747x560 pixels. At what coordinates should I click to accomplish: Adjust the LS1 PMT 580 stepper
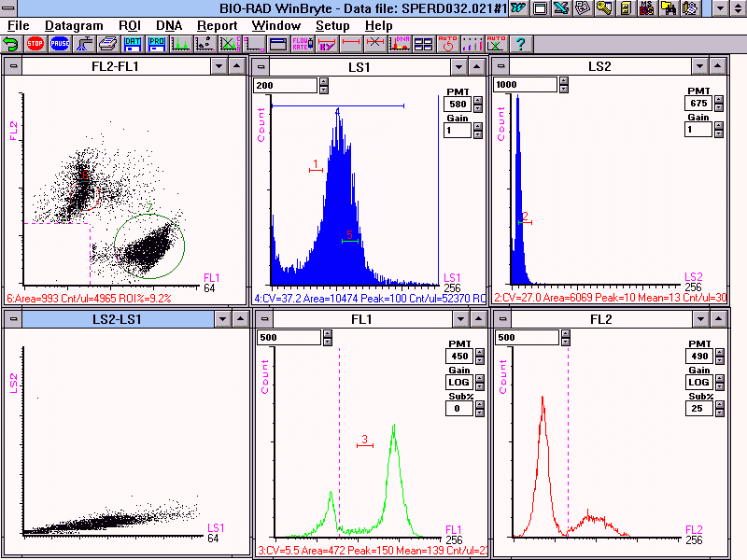(x=478, y=105)
